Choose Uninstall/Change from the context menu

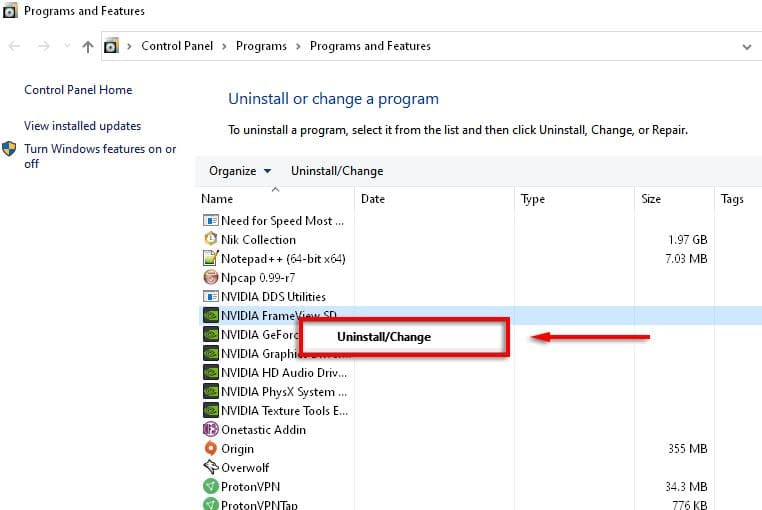coord(384,337)
